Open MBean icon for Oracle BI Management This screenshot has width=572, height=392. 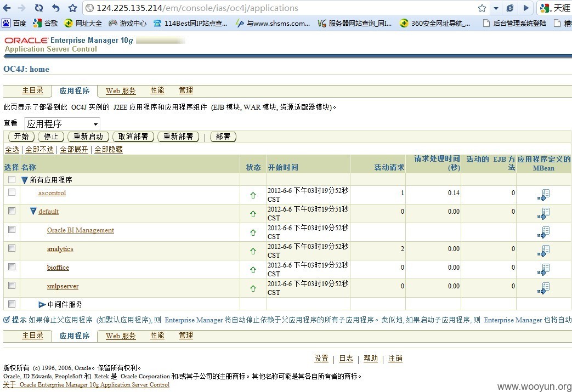click(543, 232)
